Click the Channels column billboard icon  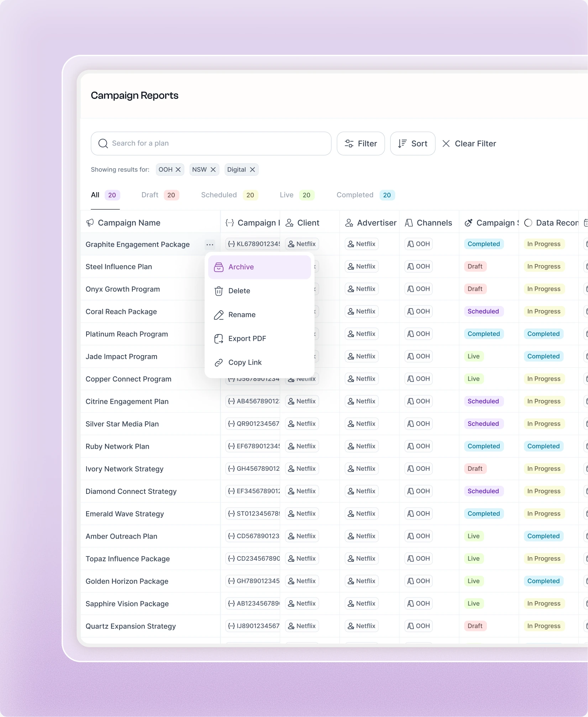coord(409,223)
